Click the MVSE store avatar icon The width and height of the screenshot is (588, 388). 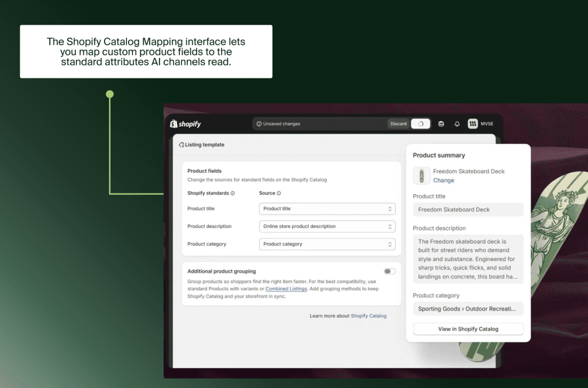[473, 124]
